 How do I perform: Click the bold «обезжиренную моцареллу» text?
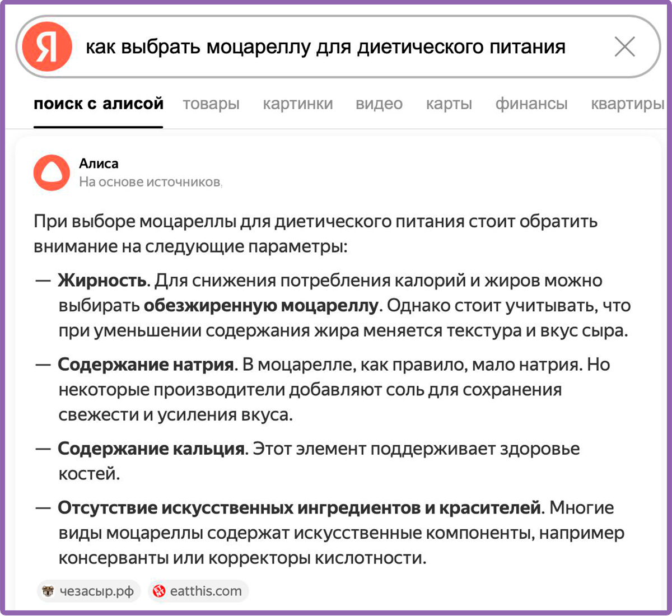click(x=262, y=306)
